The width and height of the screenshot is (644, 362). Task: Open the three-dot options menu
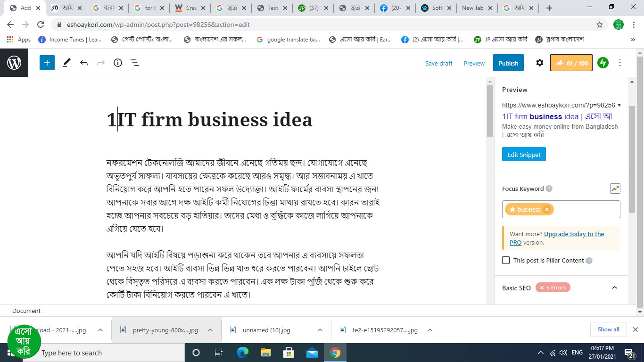(x=619, y=63)
